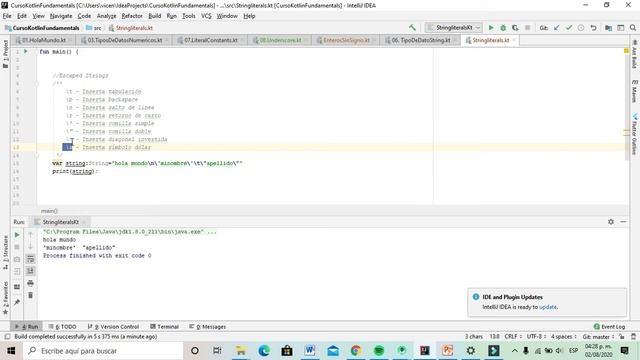Open the Event Log

[609, 327]
